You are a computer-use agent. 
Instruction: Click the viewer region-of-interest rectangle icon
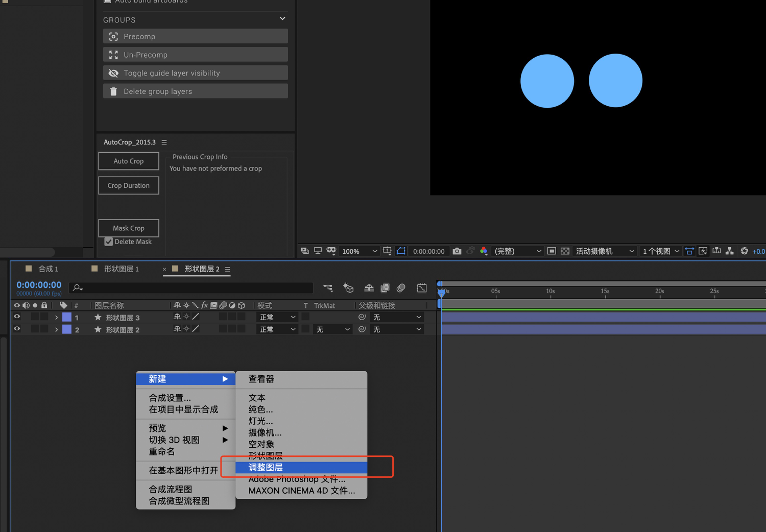[552, 251]
